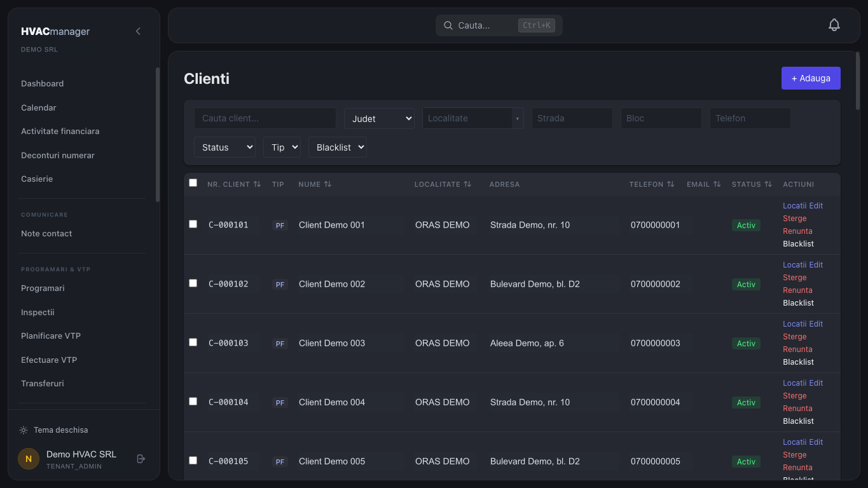Image resolution: width=868 pixels, height=488 pixels.
Task: Click the sun icon for light theme
Action: (24, 430)
